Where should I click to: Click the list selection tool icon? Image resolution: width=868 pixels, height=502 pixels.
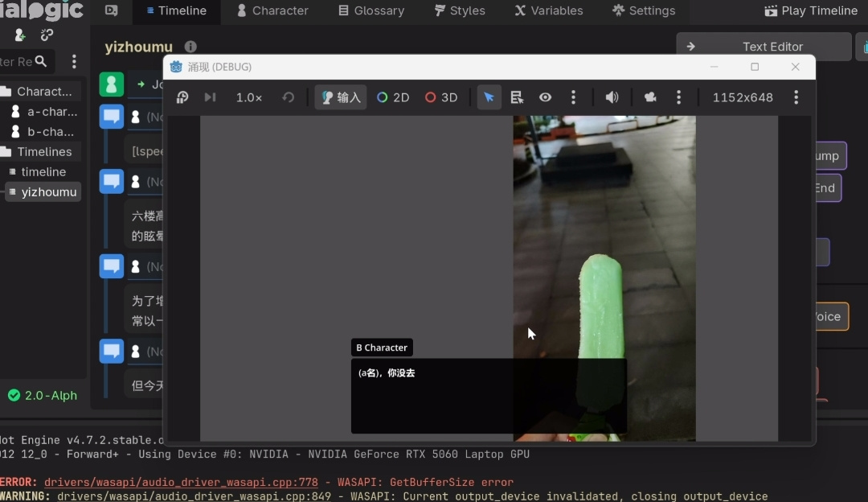click(517, 97)
